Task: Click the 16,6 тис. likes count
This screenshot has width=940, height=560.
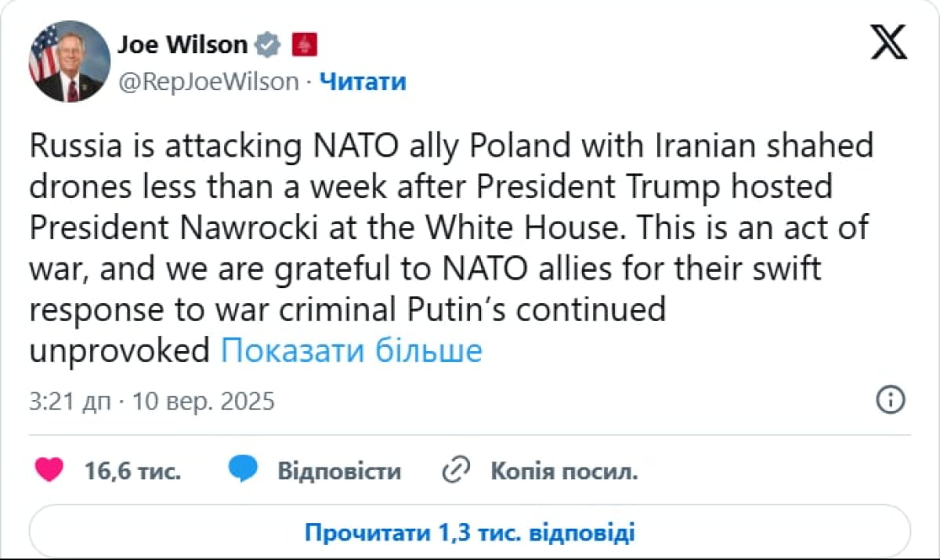Action: (x=133, y=471)
